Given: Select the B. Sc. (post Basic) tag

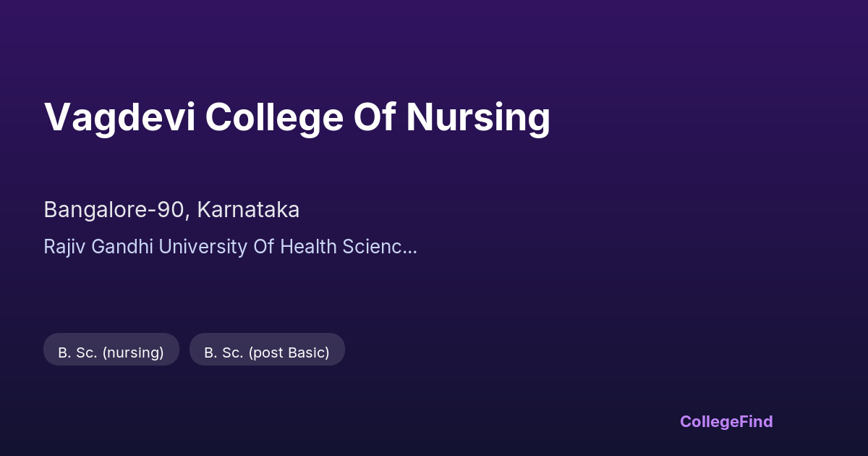Looking at the screenshot, I should [x=267, y=352].
